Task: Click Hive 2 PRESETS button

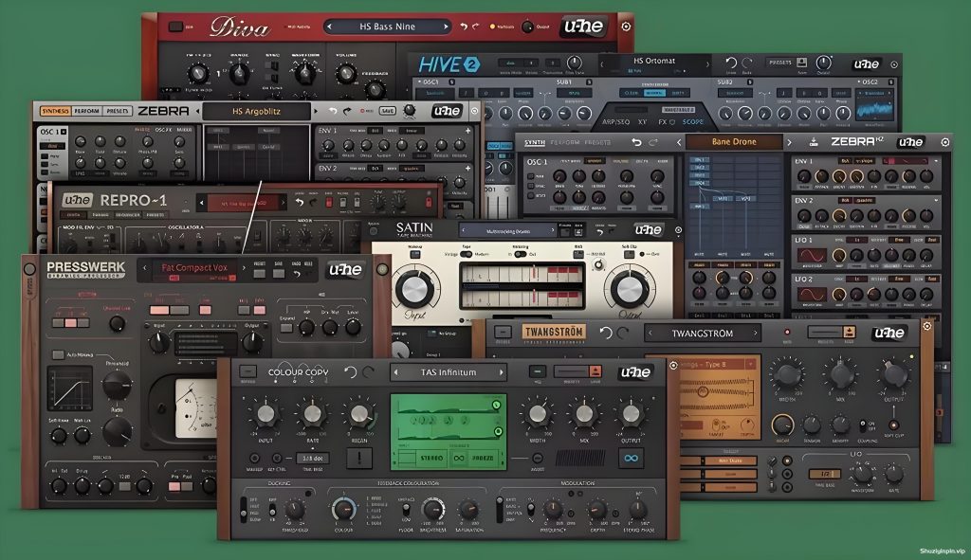Action: pyautogui.click(x=779, y=63)
